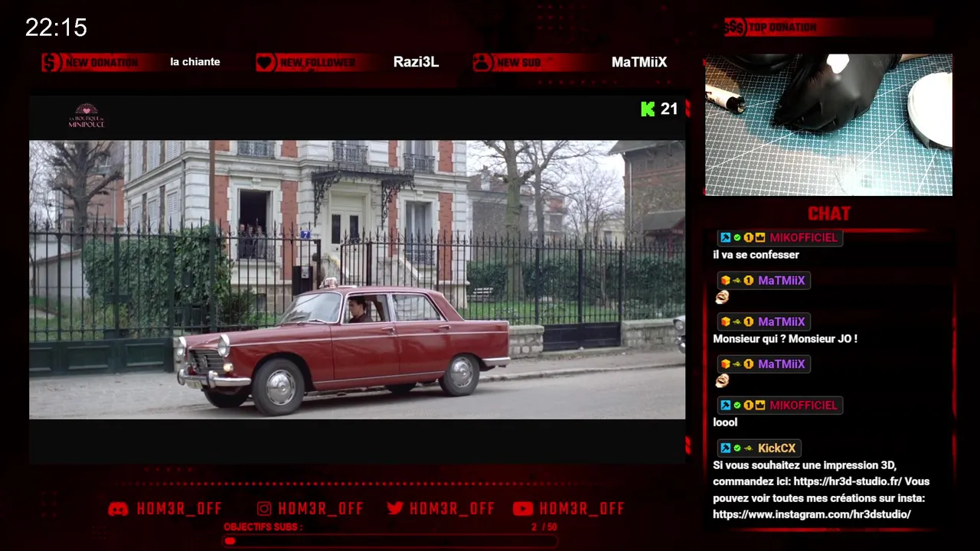Click the La Boutique de Minipouce logo
The image size is (980, 551).
[x=87, y=116]
